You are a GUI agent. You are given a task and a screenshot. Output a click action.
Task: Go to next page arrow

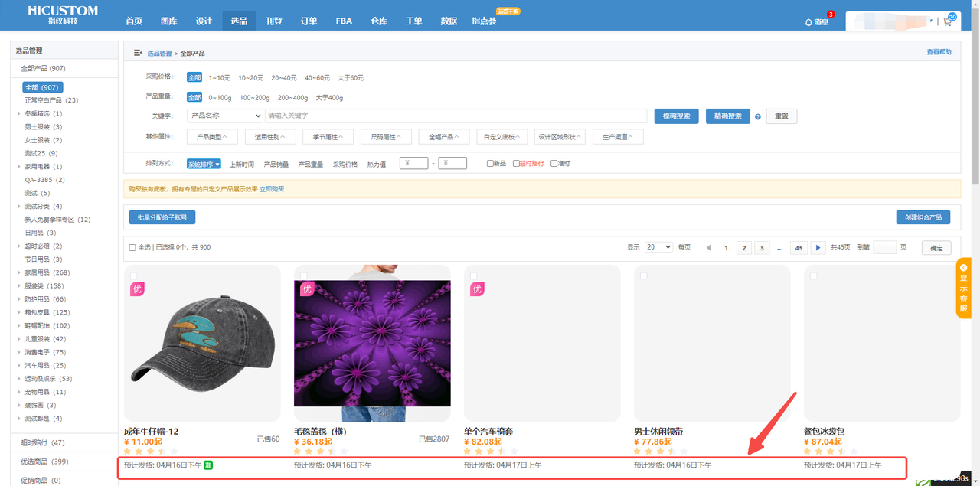818,248
